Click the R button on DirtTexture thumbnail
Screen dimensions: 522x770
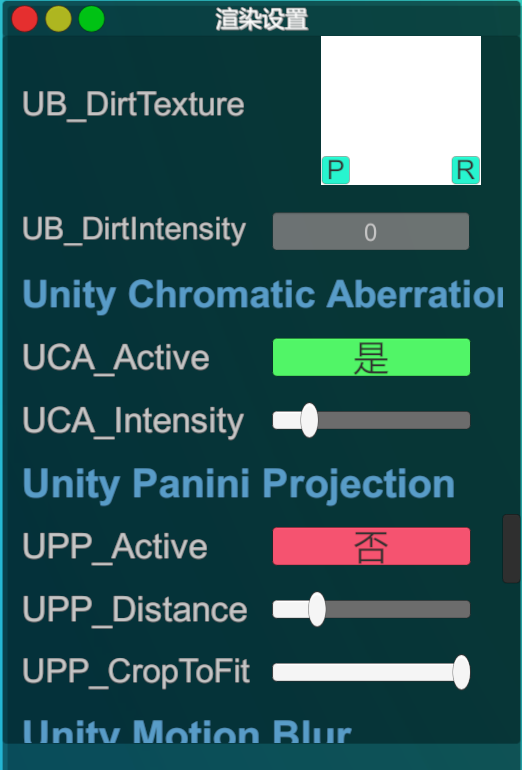click(x=466, y=170)
